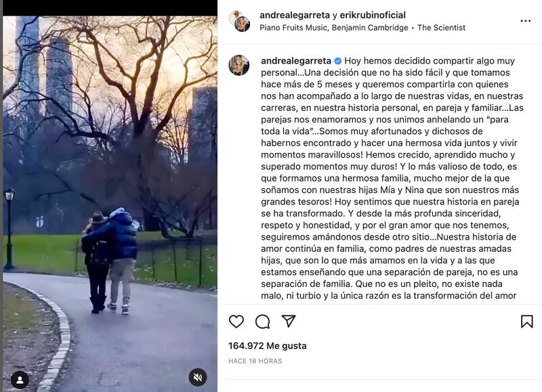Click andrealegarreta username in the caption
The image size is (542, 392).
tap(296, 61)
